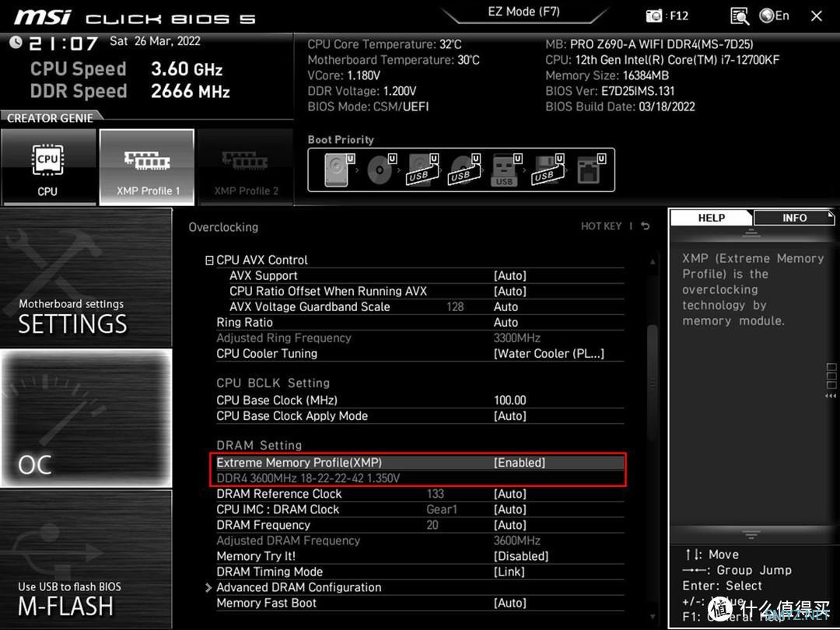Open CPU Ratio Offset When Running AVX value
This screenshot has width=840, height=630.
(x=510, y=291)
